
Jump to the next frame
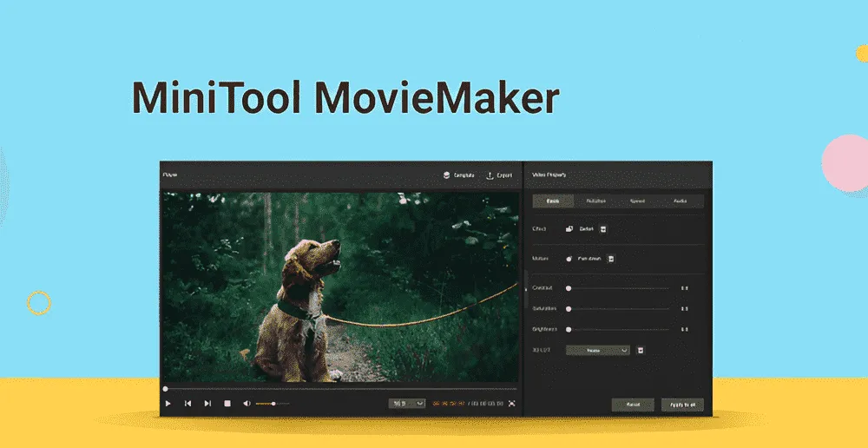207,404
